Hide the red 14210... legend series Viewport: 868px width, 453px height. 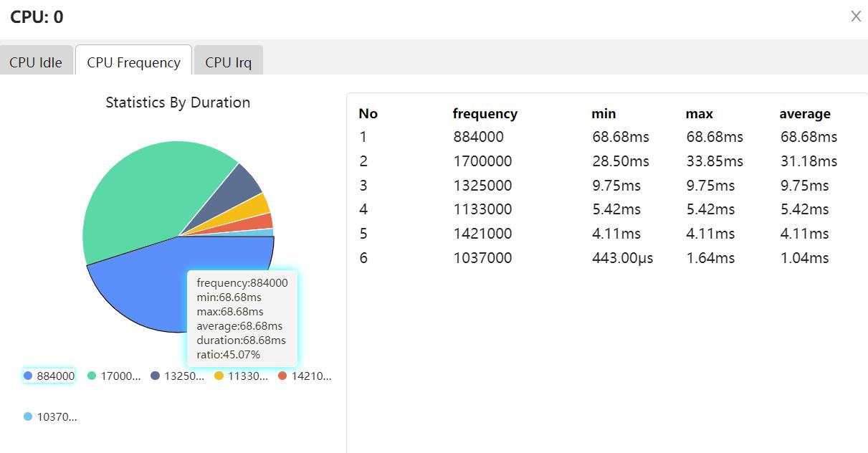click(x=305, y=376)
